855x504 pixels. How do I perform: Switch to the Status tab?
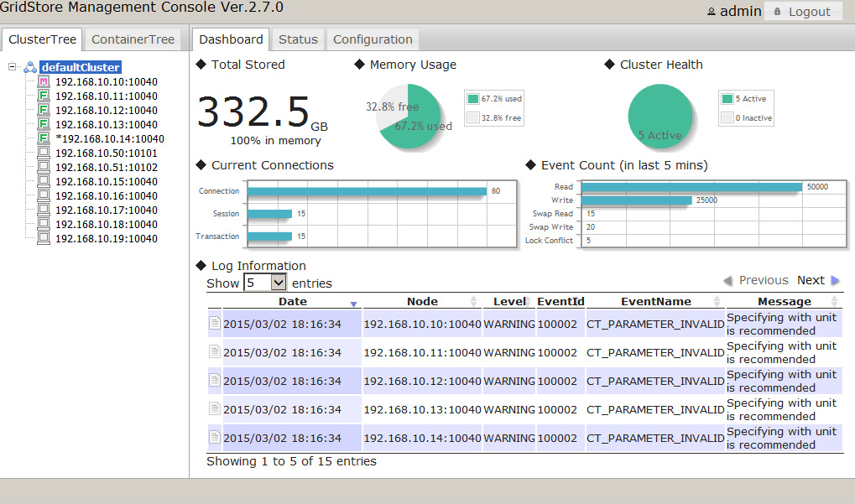300,39
